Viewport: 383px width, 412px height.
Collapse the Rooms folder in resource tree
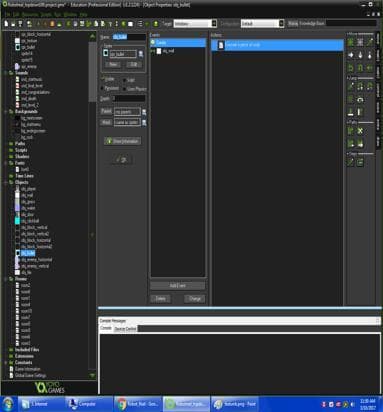[6, 279]
